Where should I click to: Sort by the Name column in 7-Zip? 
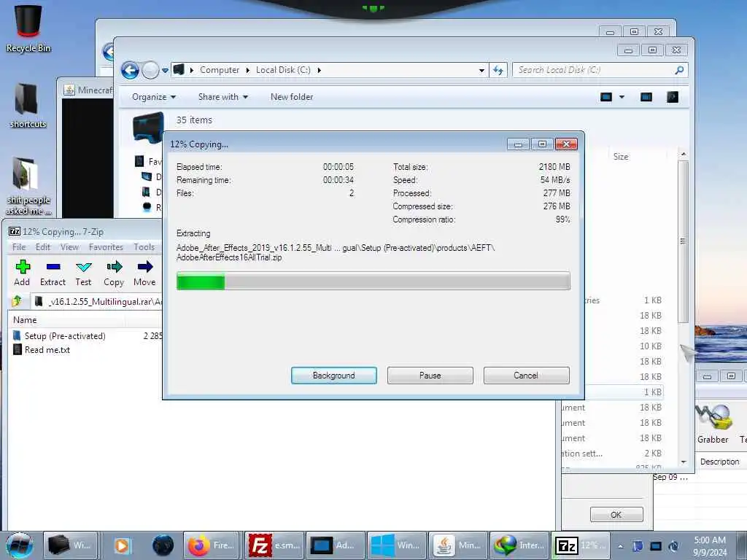pyautogui.click(x=25, y=320)
